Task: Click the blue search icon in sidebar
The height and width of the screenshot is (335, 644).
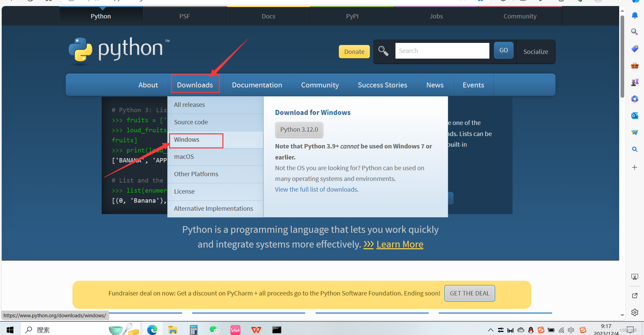Action: 635,149
